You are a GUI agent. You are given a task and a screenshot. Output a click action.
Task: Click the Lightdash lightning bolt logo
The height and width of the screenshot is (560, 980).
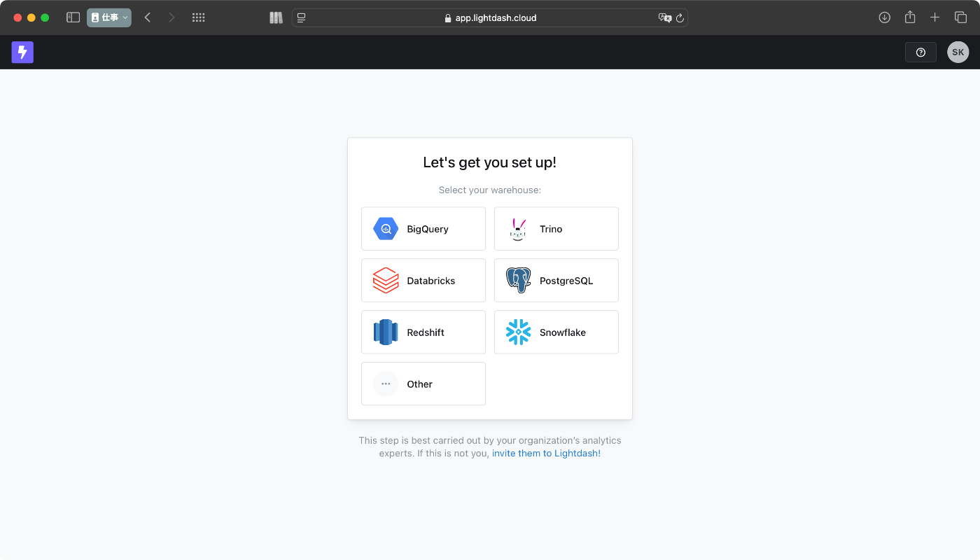click(x=22, y=52)
